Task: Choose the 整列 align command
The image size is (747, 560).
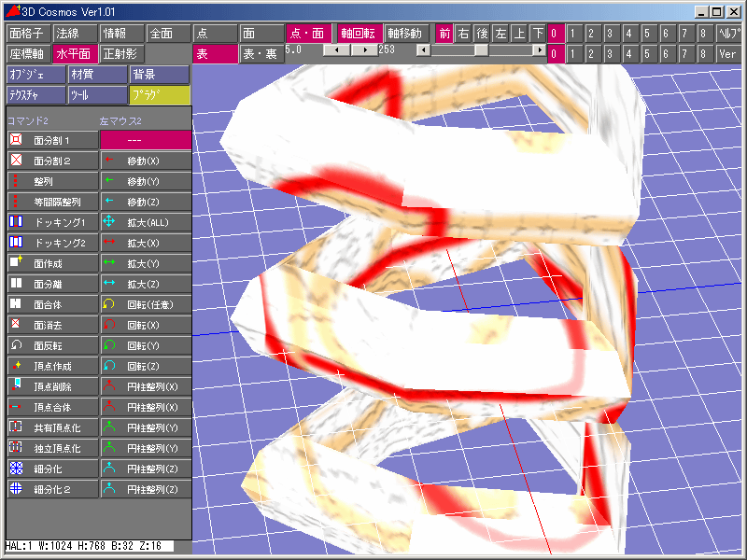Action: click(x=53, y=181)
